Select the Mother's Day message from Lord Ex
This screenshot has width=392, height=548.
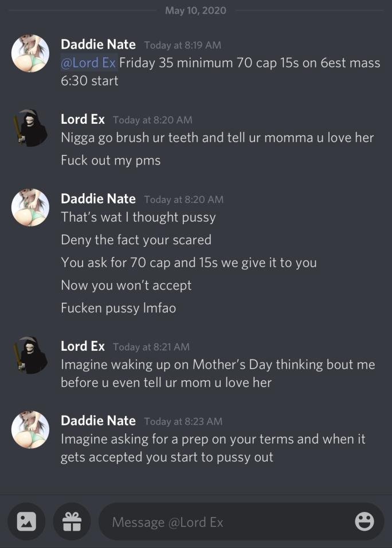pyautogui.click(x=218, y=374)
